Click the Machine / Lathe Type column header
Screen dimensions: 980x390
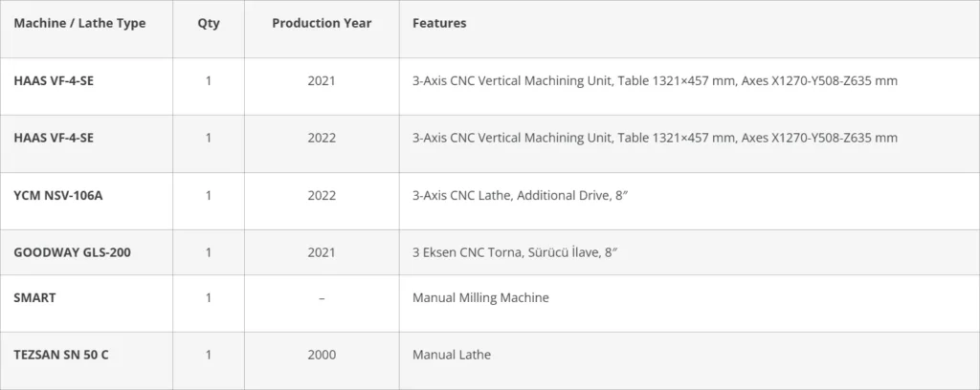(x=79, y=24)
